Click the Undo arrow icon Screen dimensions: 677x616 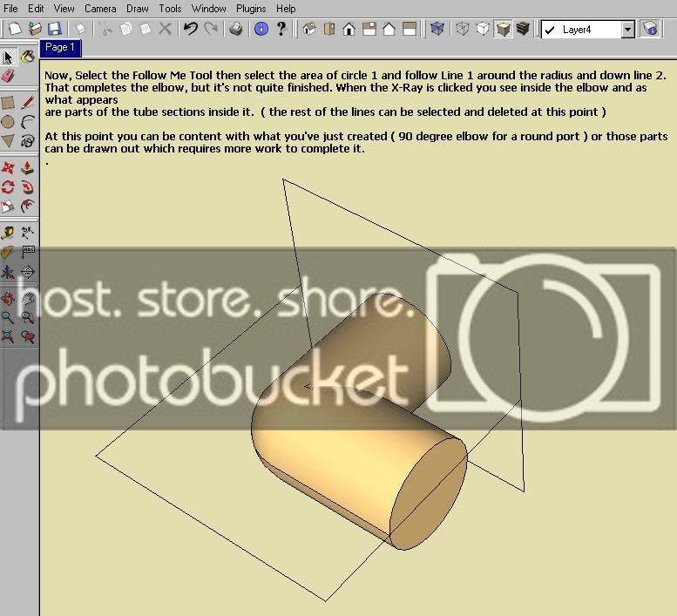191,29
